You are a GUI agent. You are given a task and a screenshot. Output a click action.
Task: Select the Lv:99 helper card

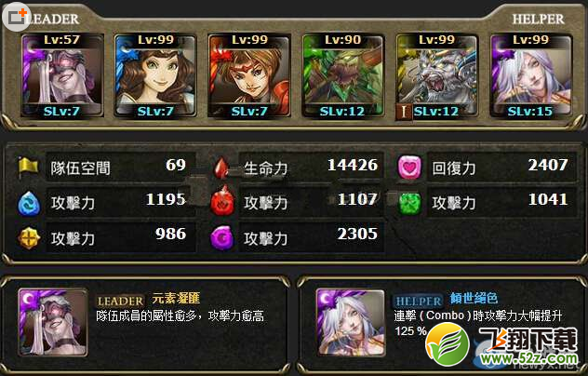(x=531, y=75)
